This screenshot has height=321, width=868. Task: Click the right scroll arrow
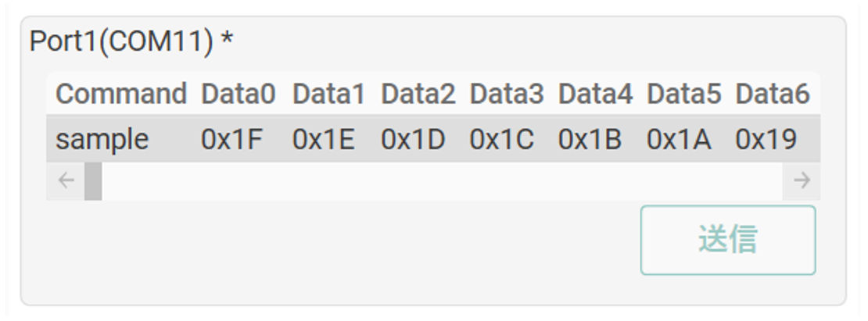802,181
